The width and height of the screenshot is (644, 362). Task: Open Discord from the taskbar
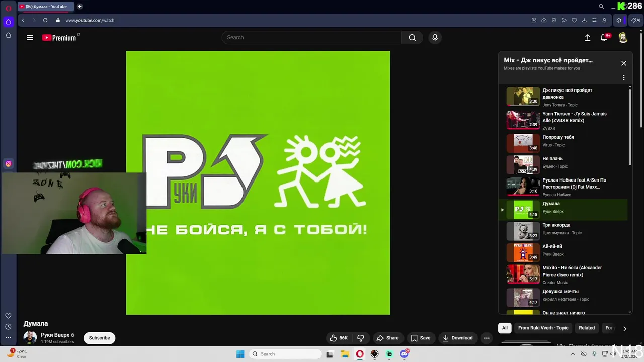coord(404,354)
